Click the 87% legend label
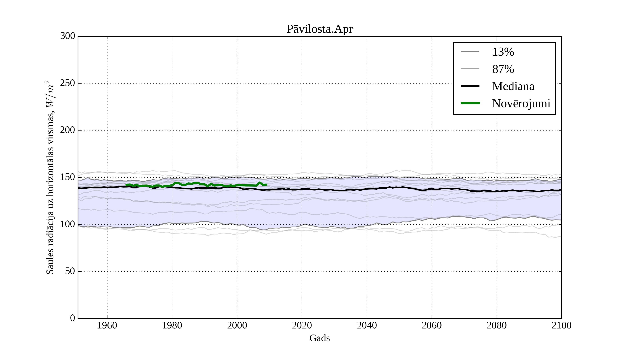 [x=503, y=69]
